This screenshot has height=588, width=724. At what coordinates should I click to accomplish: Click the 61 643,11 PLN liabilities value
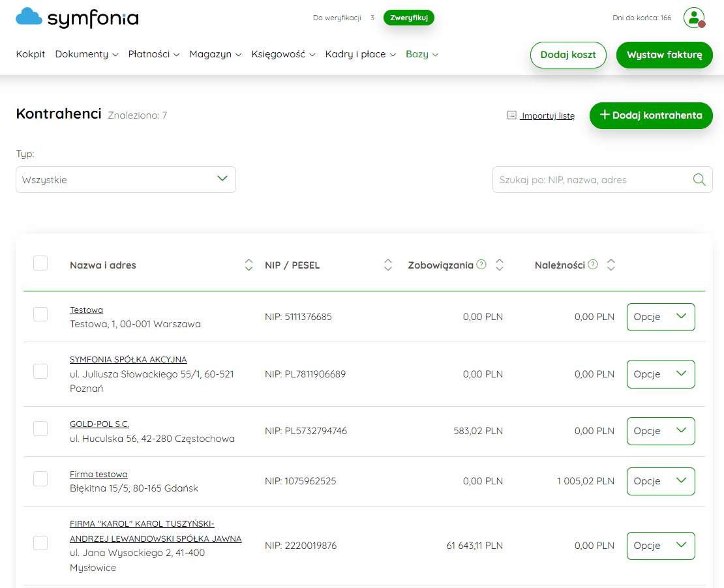(x=475, y=546)
